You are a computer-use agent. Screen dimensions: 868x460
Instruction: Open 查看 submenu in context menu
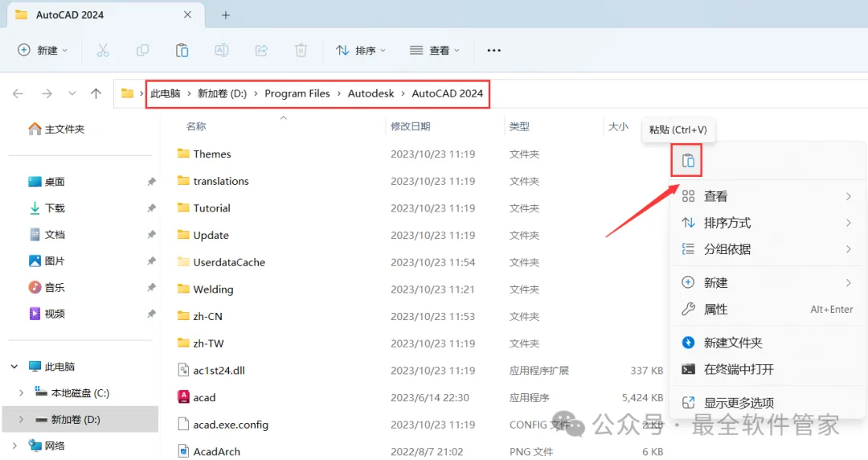(x=768, y=196)
